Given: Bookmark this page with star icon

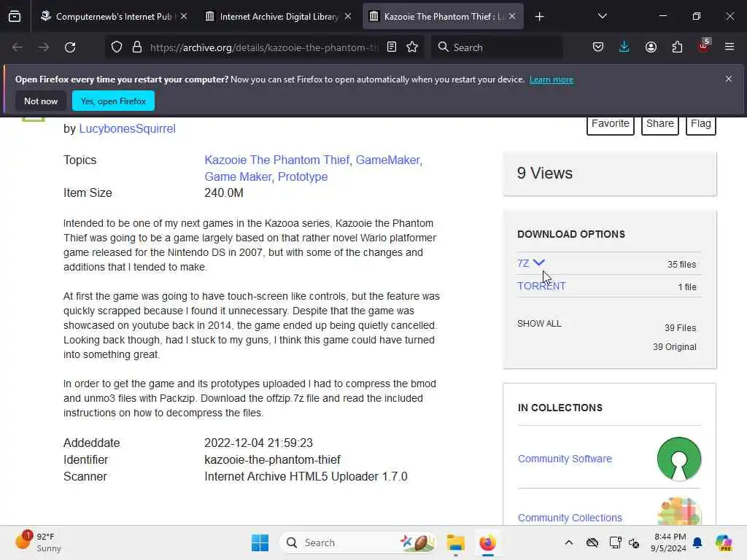Looking at the screenshot, I should (413, 47).
